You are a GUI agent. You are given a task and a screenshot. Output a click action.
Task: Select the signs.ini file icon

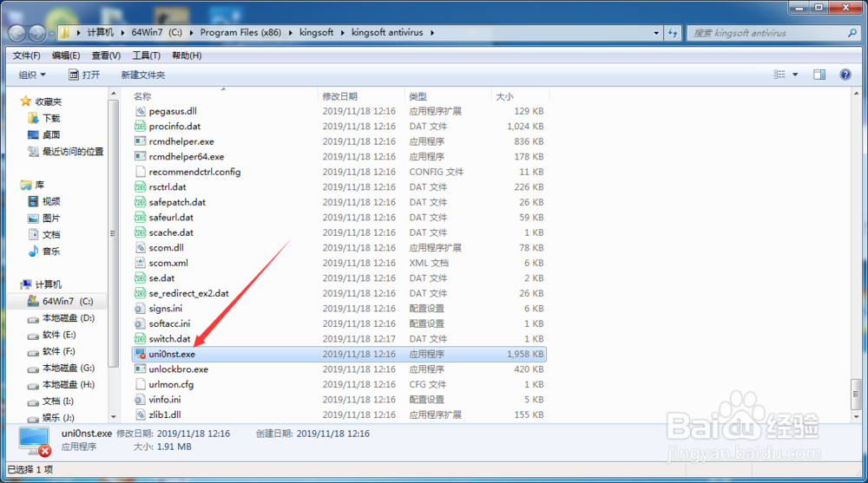140,308
